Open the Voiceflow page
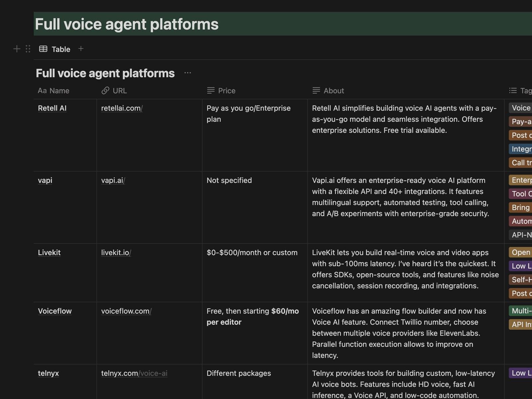The height and width of the screenshot is (399, 532). coord(55,311)
